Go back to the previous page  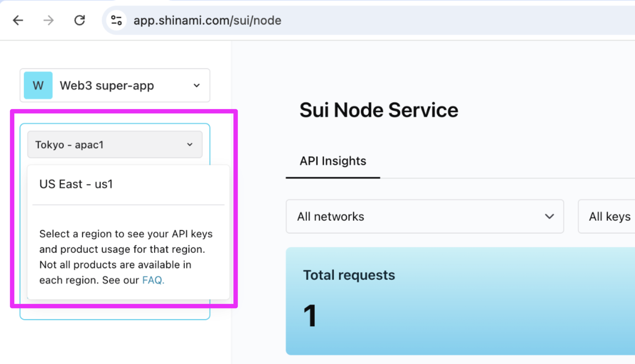pyautogui.click(x=18, y=20)
